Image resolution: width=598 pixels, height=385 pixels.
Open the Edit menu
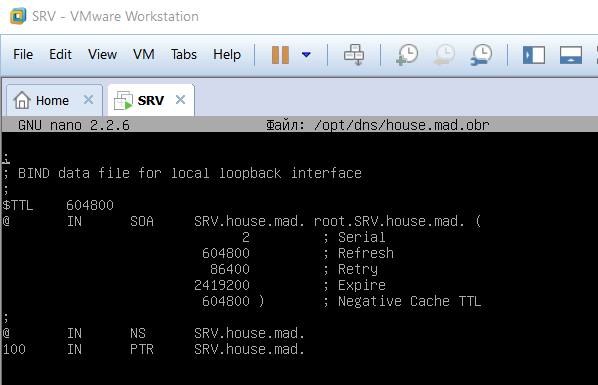tap(60, 55)
